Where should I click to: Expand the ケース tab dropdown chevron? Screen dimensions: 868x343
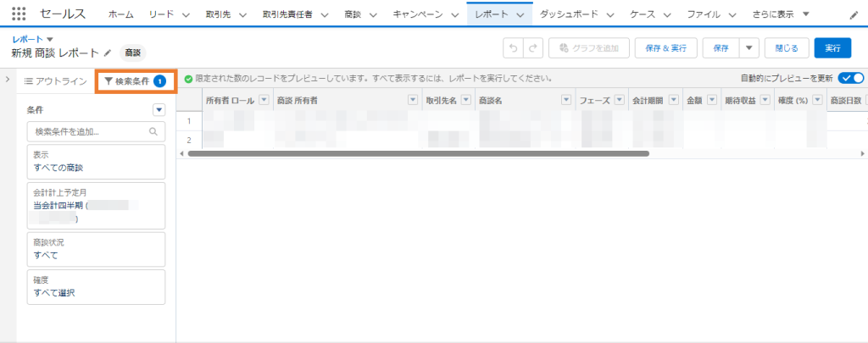pyautogui.click(x=667, y=15)
